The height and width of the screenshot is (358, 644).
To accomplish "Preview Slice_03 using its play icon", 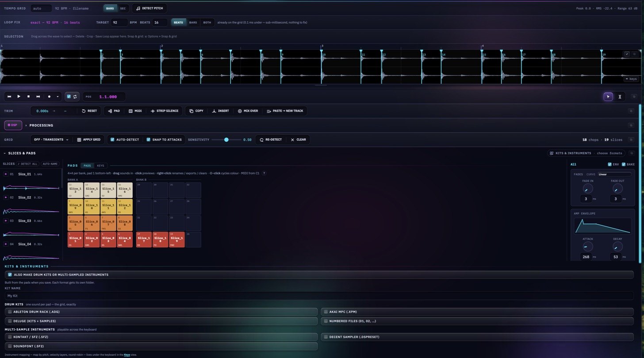I will [x=6, y=221].
